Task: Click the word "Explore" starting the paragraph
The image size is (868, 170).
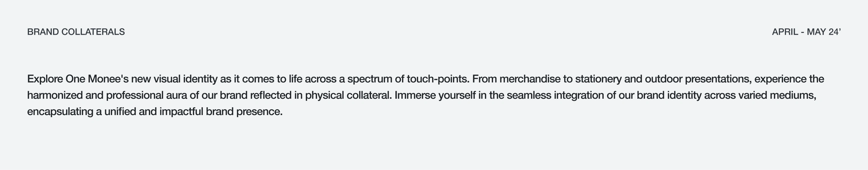Action: click(45, 79)
